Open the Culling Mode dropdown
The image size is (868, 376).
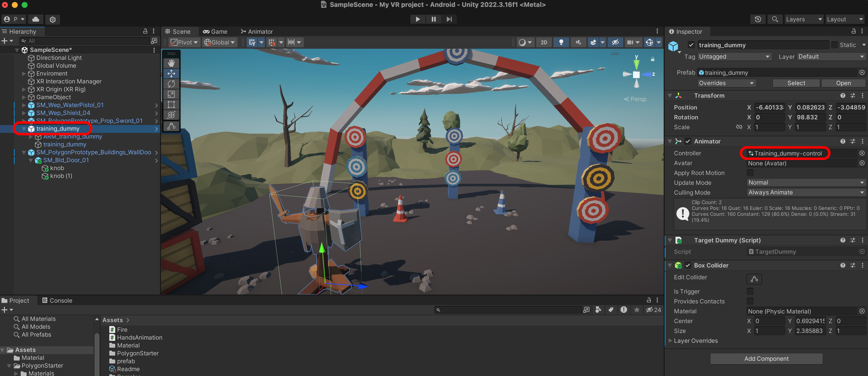tap(805, 192)
